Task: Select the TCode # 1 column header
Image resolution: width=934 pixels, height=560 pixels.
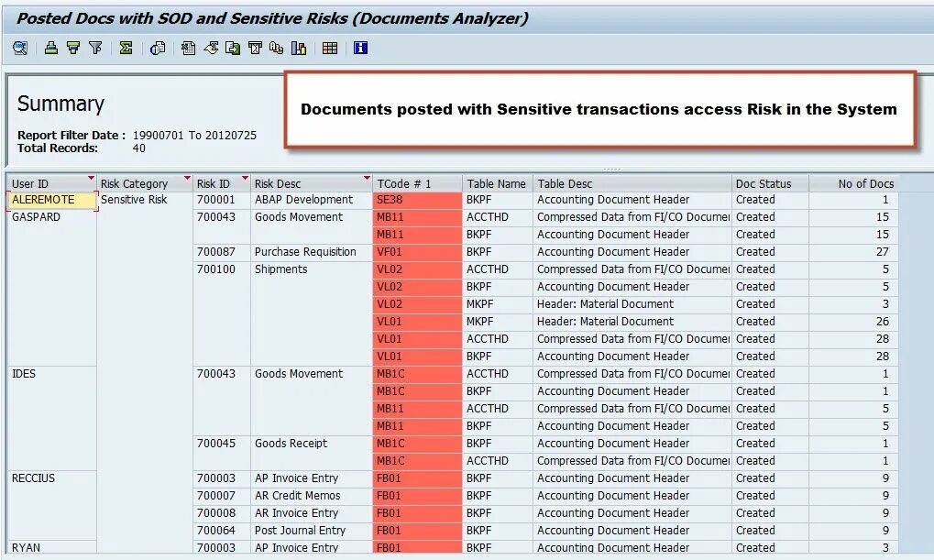Action: (x=417, y=183)
